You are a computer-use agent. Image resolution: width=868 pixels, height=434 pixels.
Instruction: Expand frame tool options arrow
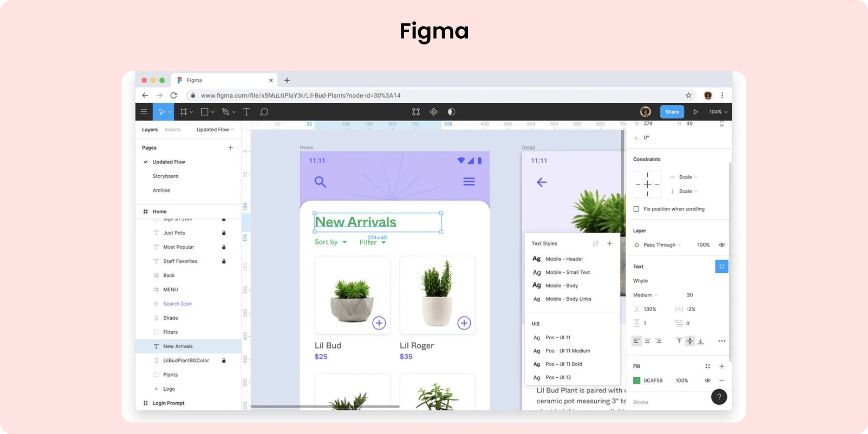coord(191,112)
